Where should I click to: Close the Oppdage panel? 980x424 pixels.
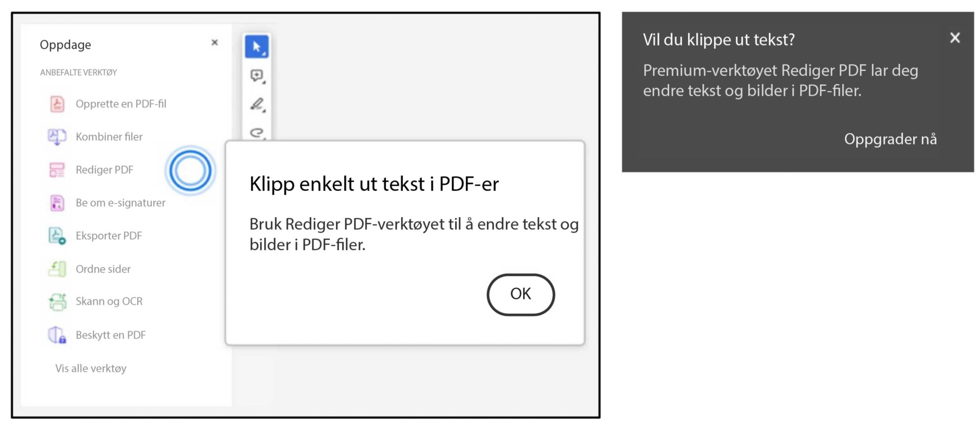214,42
